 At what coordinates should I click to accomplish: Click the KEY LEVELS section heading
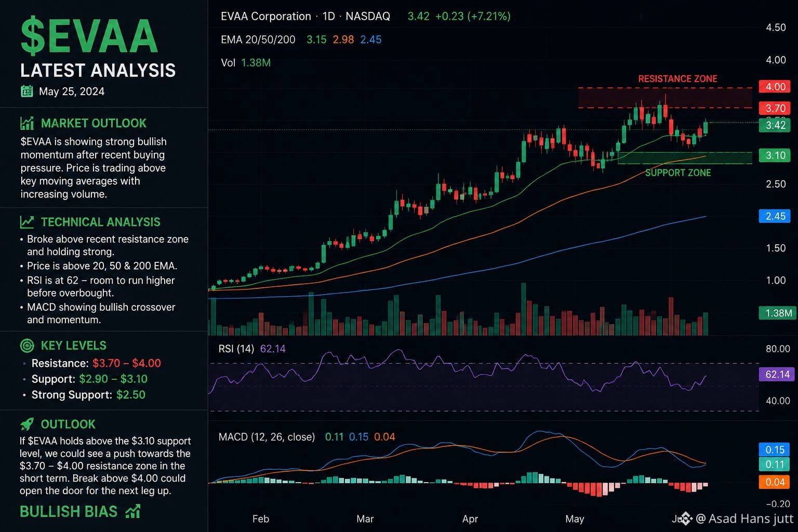(74, 345)
